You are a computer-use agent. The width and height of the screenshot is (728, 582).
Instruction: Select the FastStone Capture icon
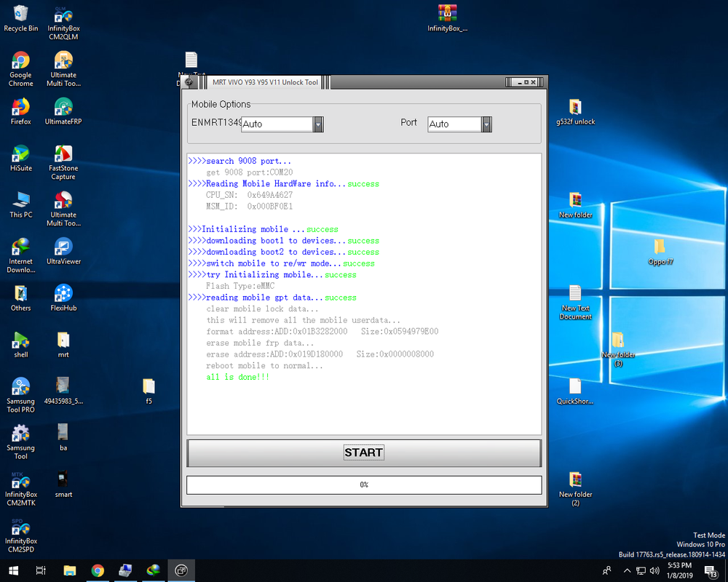pos(63,154)
